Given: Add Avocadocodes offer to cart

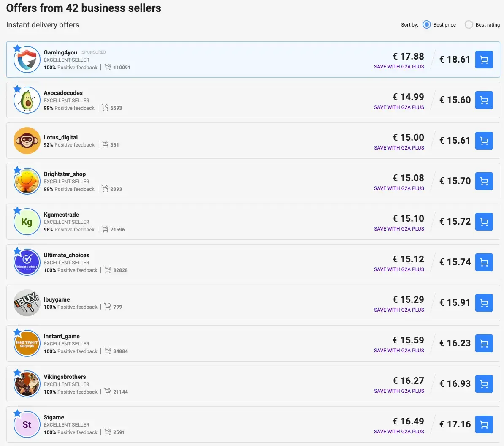Looking at the screenshot, I should pos(484,100).
